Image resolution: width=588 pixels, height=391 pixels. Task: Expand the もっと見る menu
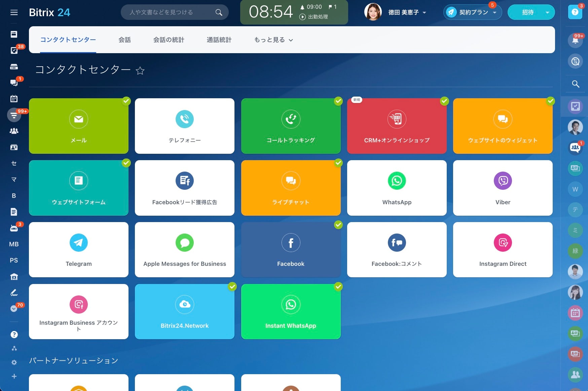pos(273,40)
